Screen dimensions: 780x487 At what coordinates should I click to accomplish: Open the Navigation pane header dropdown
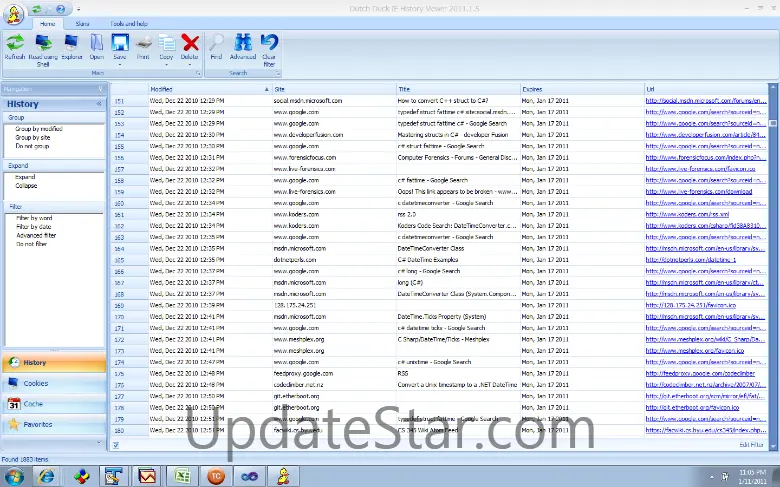point(100,89)
